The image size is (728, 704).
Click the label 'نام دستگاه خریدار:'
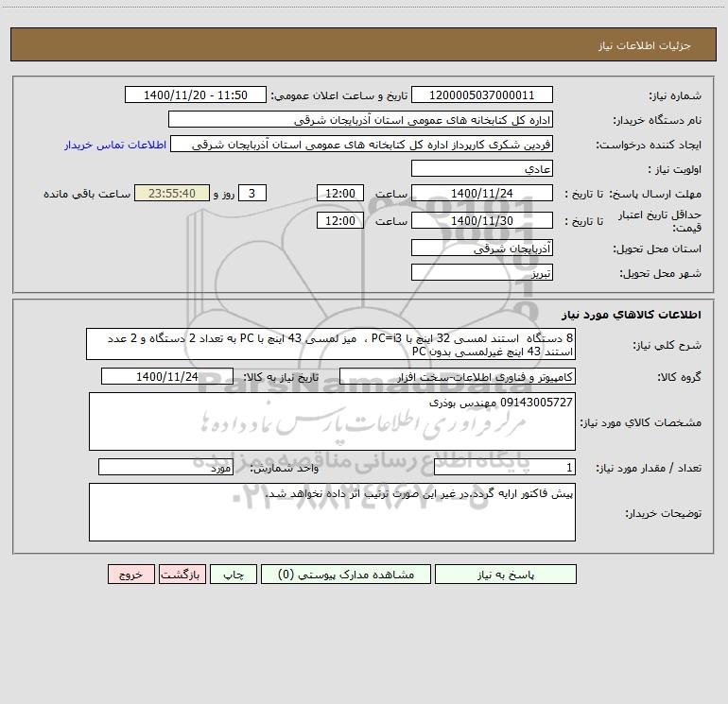(x=657, y=121)
